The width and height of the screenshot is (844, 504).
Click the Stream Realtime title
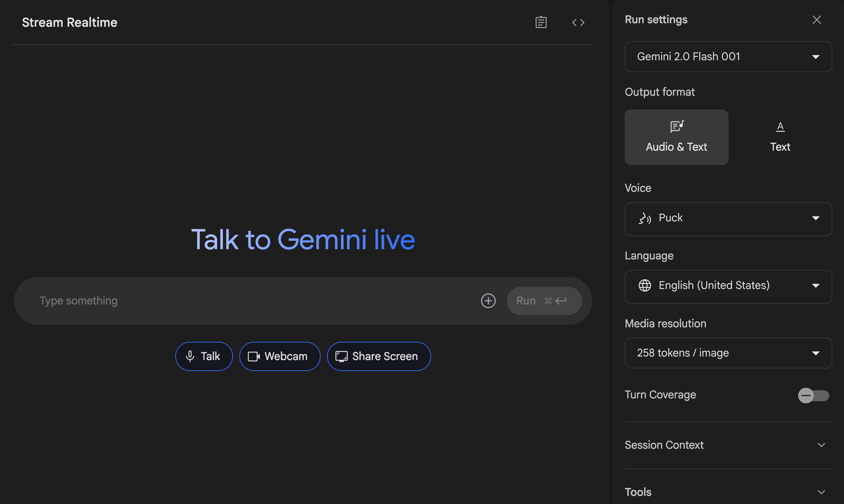[70, 23]
